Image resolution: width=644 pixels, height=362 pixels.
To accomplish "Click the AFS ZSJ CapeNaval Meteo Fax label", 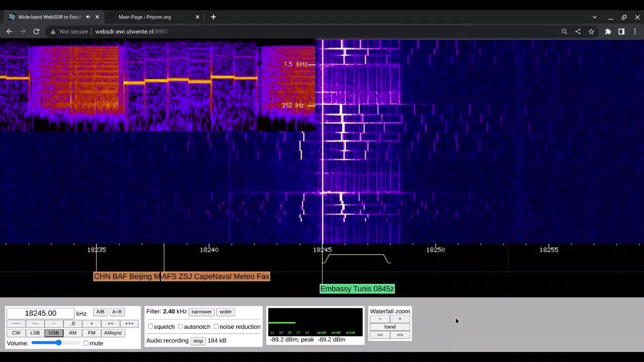I will 215,277.
